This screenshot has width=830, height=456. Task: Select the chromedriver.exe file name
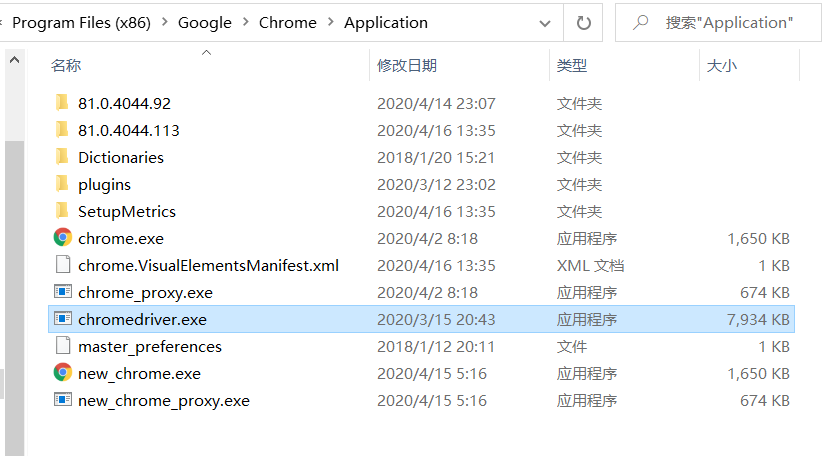point(142,319)
